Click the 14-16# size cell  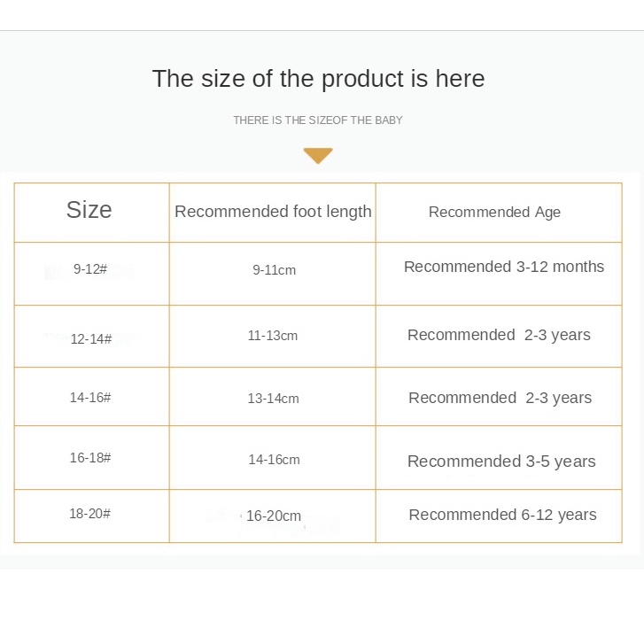pyautogui.click(x=90, y=398)
